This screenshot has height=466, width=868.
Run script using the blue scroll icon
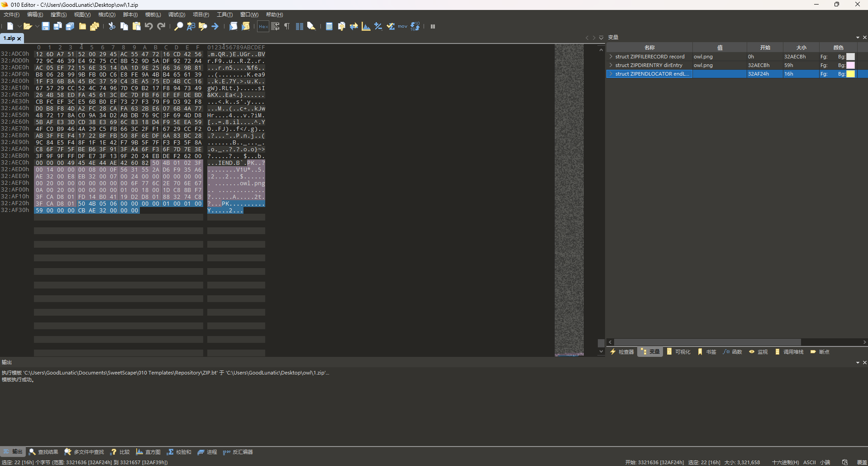pos(233,26)
